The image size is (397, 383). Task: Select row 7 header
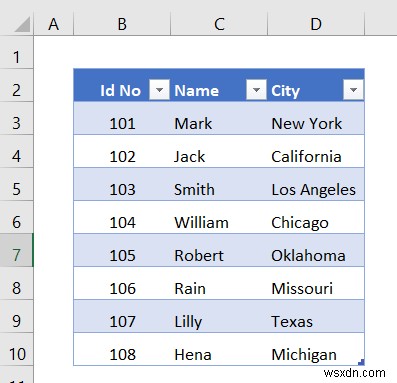pyautogui.click(x=16, y=250)
